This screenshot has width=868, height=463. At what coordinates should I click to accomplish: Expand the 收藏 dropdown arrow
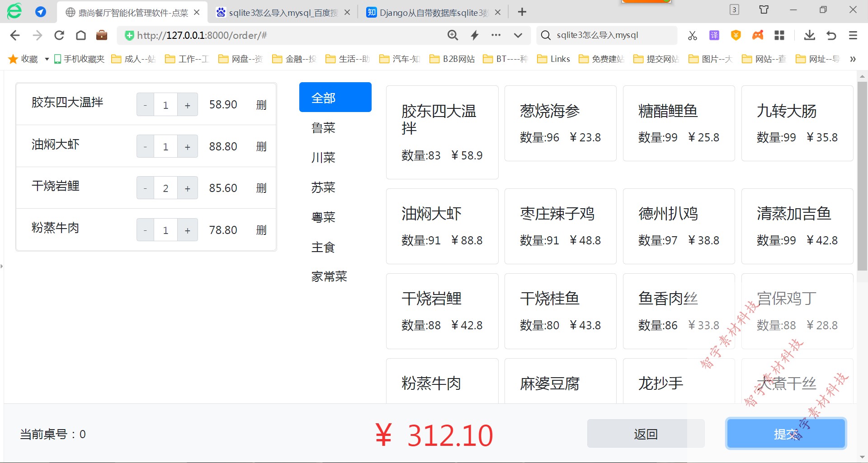point(47,59)
